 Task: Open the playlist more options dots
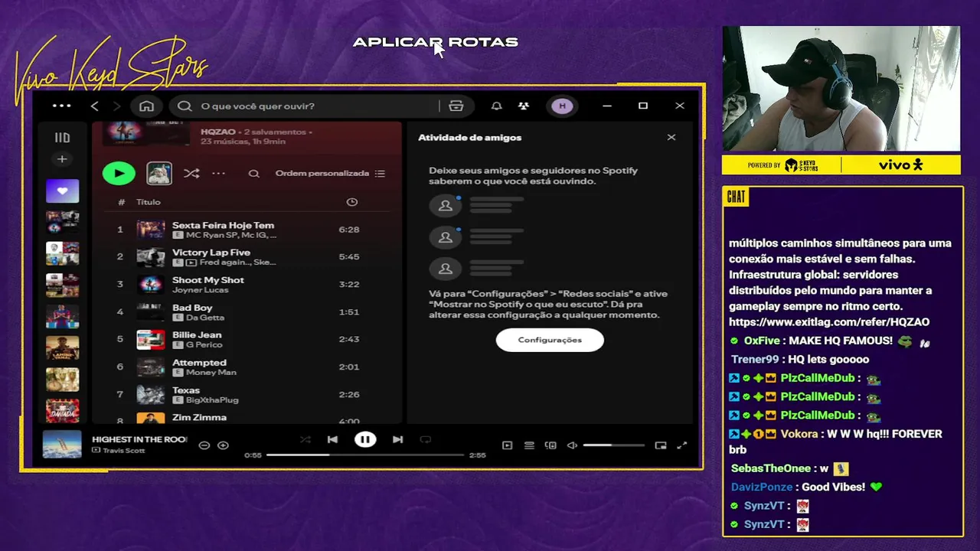pyautogui.click(x=219, y=173)
